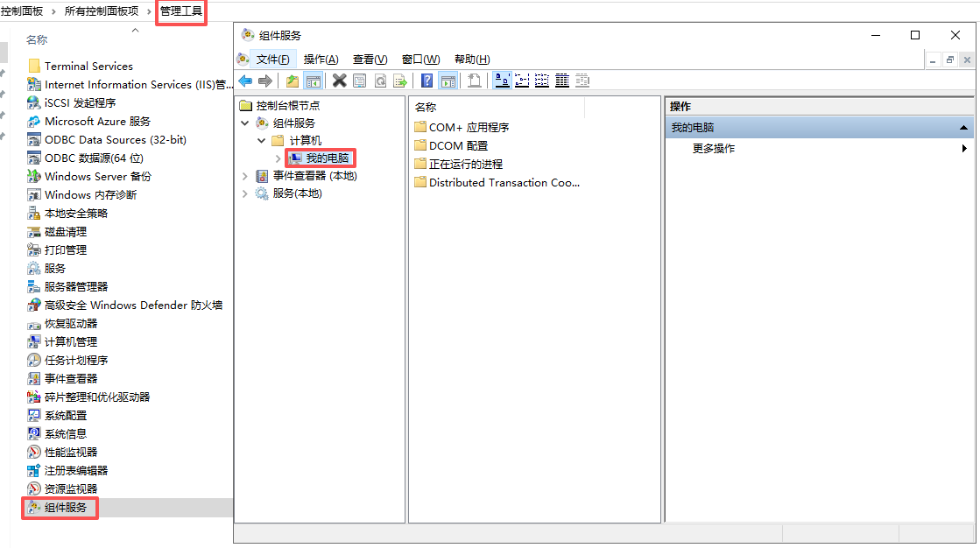The height and width of the screenshot is (548, 980).
Task: Toggle show/hide action pane button
Action: click(x=448, y=81)
